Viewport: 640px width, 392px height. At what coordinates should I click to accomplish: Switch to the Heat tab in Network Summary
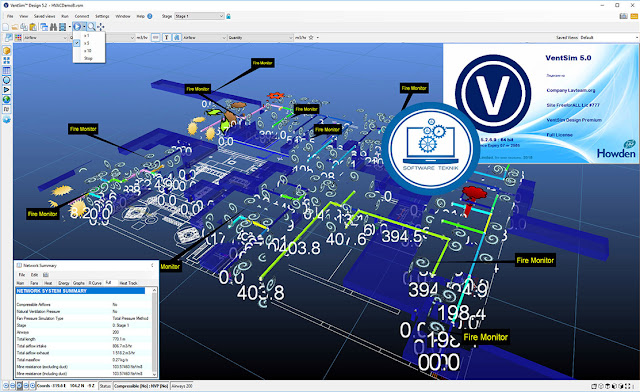[x=48, y=283]
